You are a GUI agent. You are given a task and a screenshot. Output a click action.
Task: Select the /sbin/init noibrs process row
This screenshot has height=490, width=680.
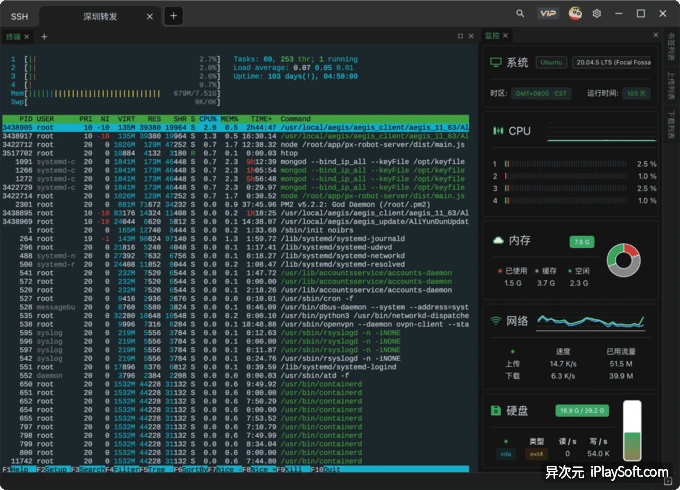[x=235, y=230]
